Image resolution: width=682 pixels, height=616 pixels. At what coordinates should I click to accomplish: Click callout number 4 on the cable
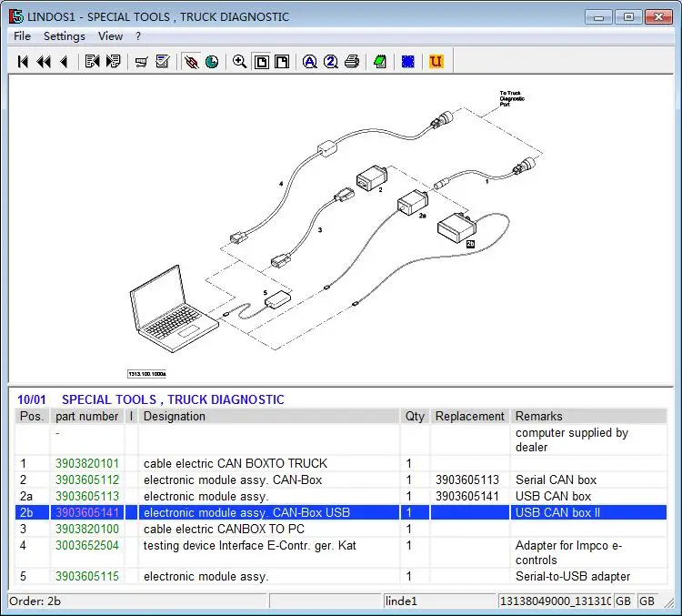pos(281,184)
